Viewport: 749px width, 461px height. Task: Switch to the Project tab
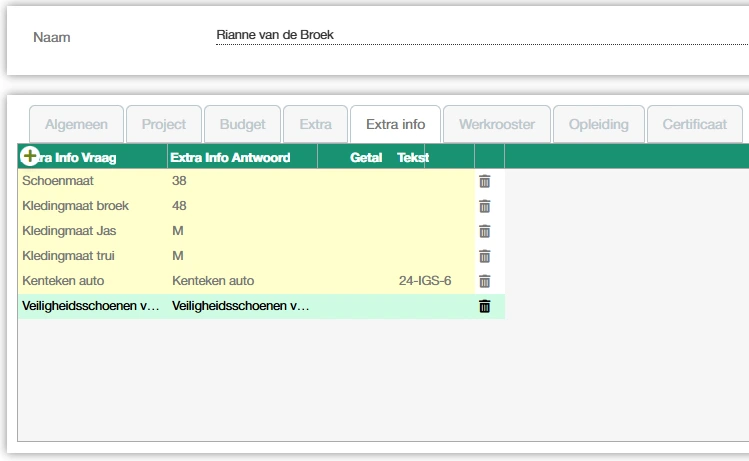pos(164,125)
